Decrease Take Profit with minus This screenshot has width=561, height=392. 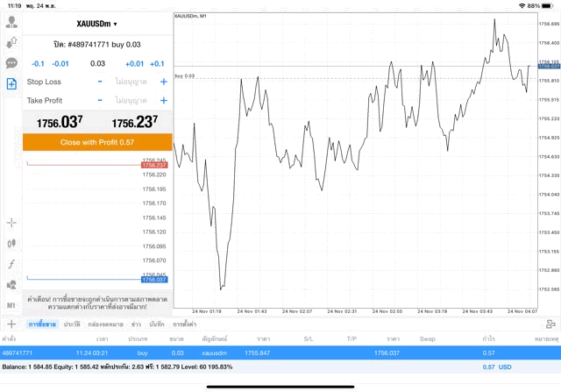click(x=100, y=100)
